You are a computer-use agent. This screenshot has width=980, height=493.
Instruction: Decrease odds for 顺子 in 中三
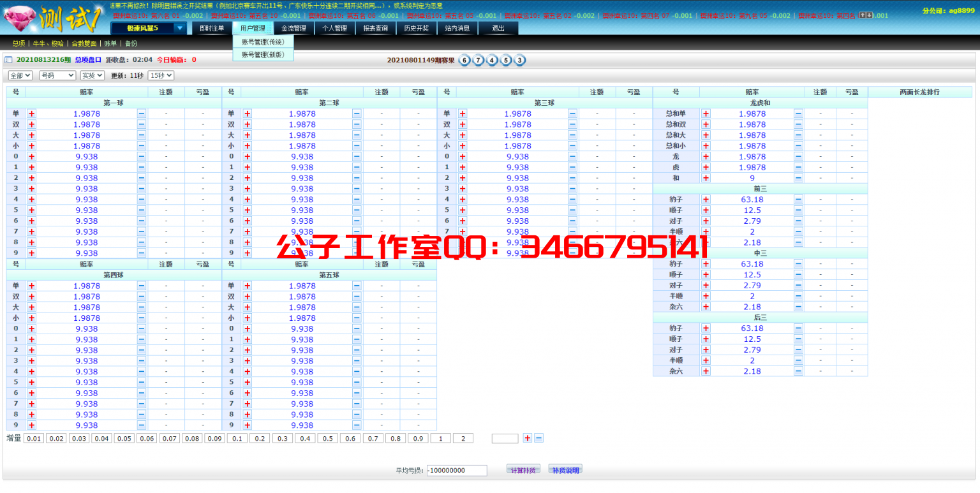[x=798, y=275]
